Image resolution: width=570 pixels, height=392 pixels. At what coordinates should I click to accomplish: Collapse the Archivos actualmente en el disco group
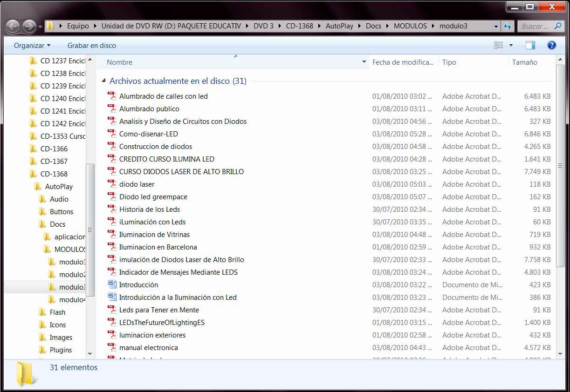click(103, 81)
